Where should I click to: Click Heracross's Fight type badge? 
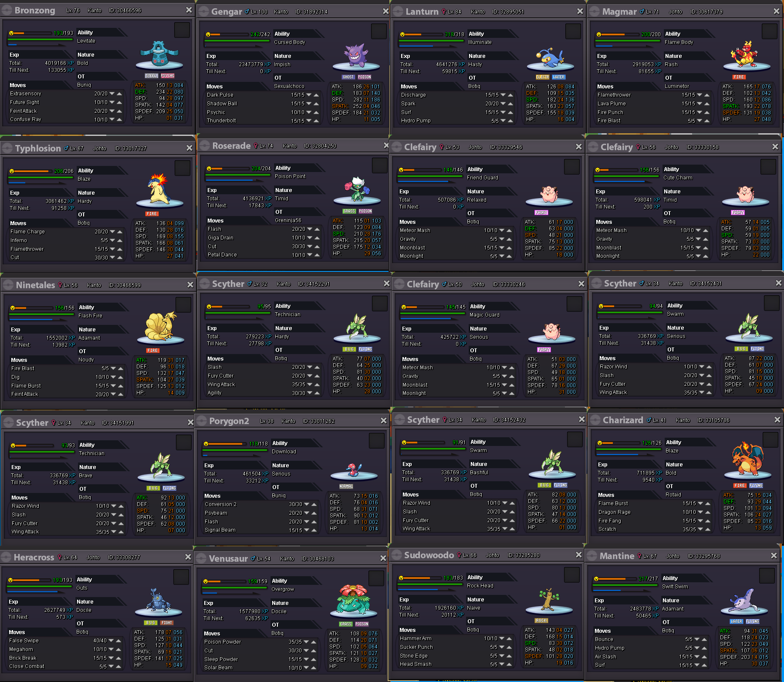click(x=167, y=623)
